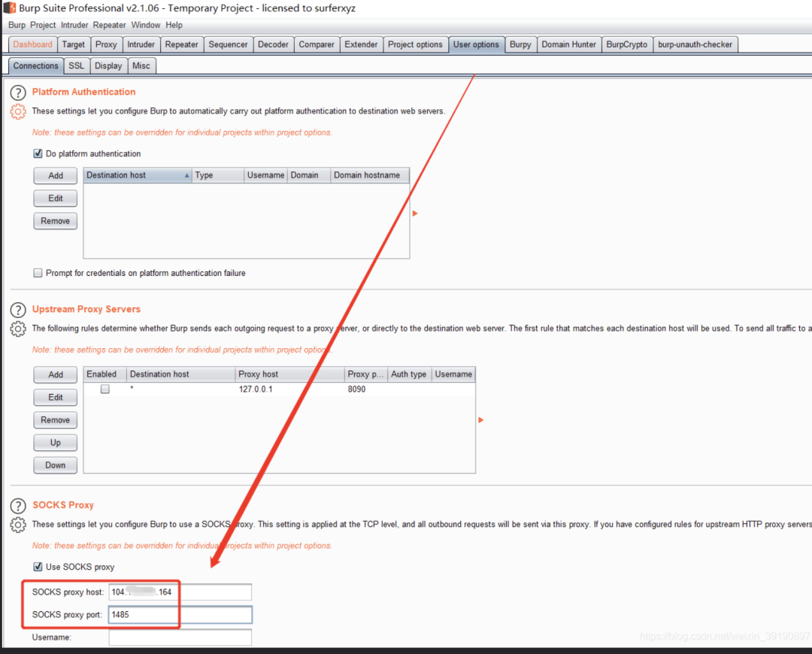
Task: Toggle 'Use SOCKS proxy' checkbox
Action: tap(38, 567)
